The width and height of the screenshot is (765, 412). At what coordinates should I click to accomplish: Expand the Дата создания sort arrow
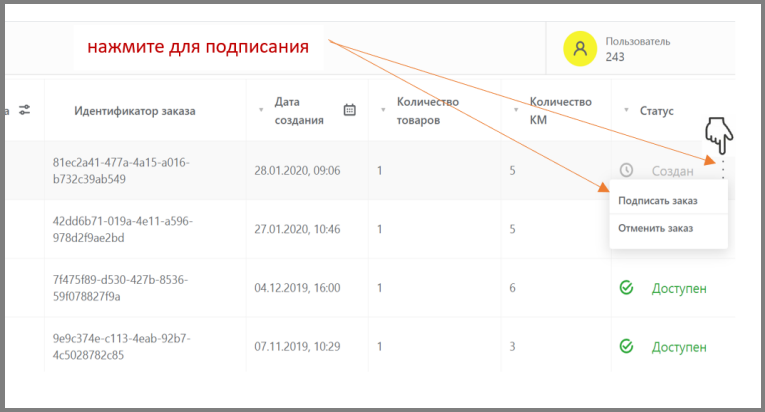pos(261,110)
